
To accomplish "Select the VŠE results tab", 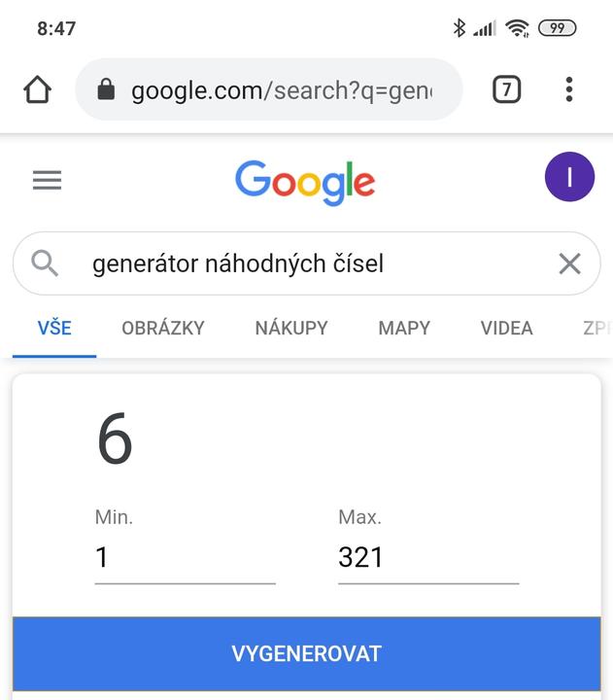I will coord(54,329).
